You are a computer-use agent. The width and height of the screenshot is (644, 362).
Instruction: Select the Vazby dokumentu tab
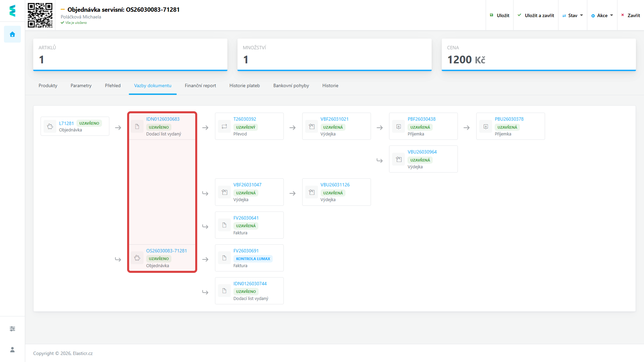(x=153, y=85)
